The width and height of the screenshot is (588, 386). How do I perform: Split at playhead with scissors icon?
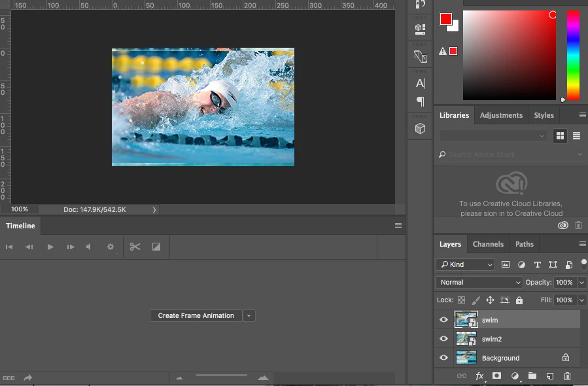(135, 247)
